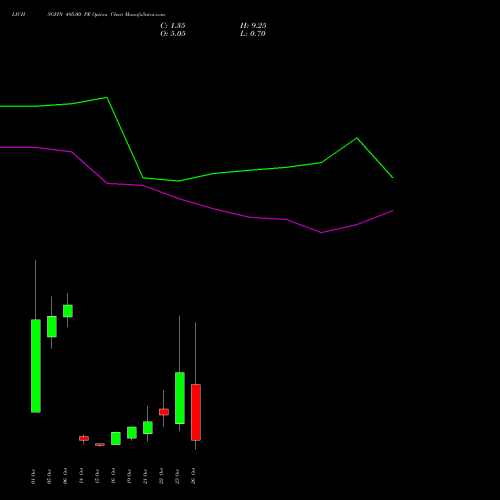Select the 26 Oct date label
The height and width of the screenshot is (500, 500).
tap(193, 476)
